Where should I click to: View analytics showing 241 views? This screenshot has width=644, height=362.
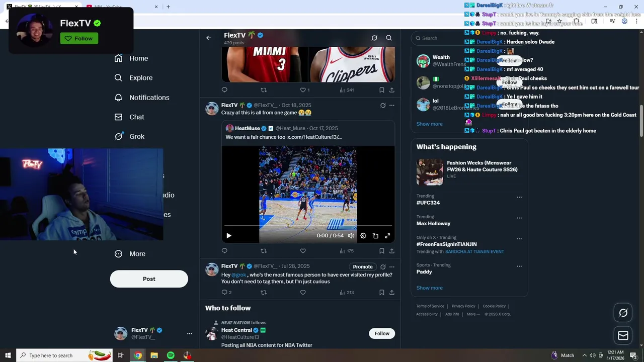[347, 90]
